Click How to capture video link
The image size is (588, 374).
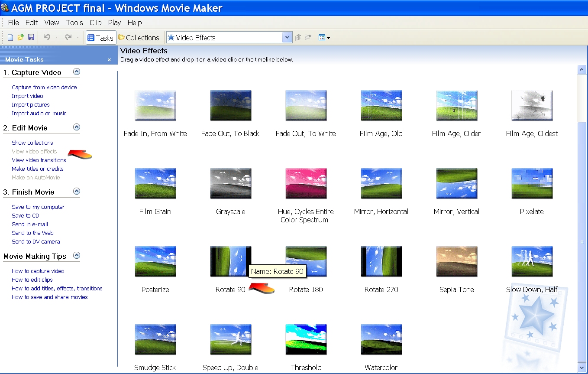[38, 271]
